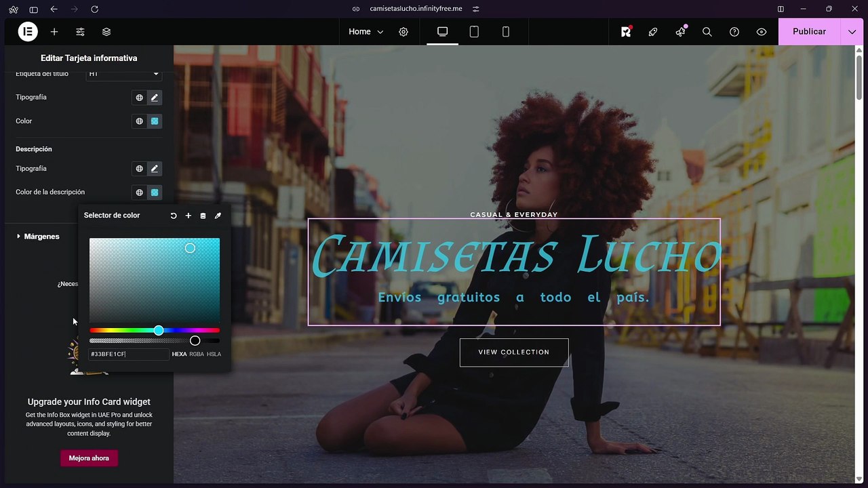Open the What's New megaphone icon

680,32
